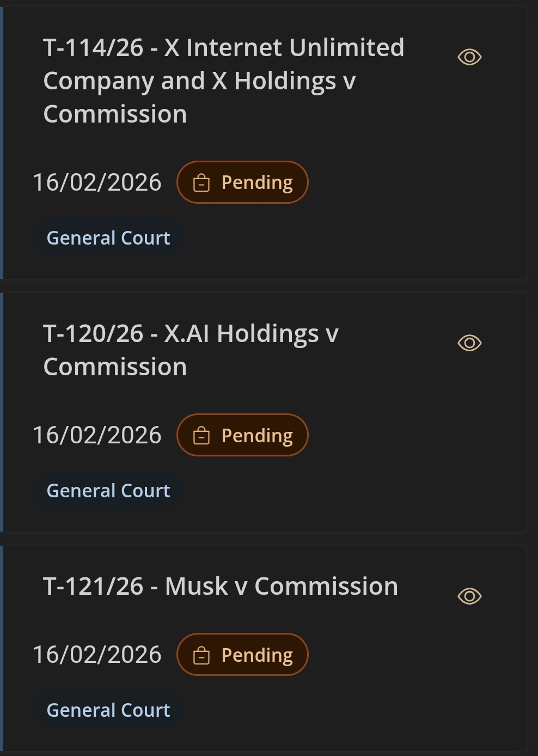Click the 16/02/2026 date on X.AI Holdings case
Screen dimensions: 538x756
pos(97,435)
